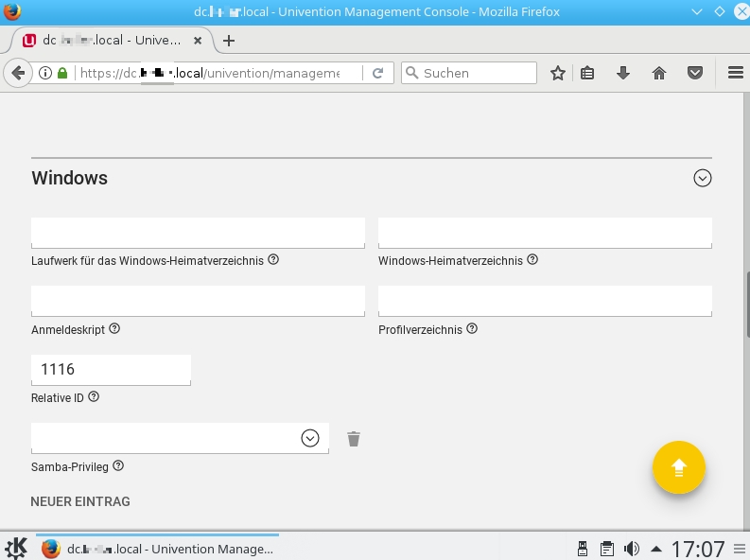Image resolution: width=750 pixels, height=560 pixels.
Task: Open the clipboard tray icon
Action: 607,549
